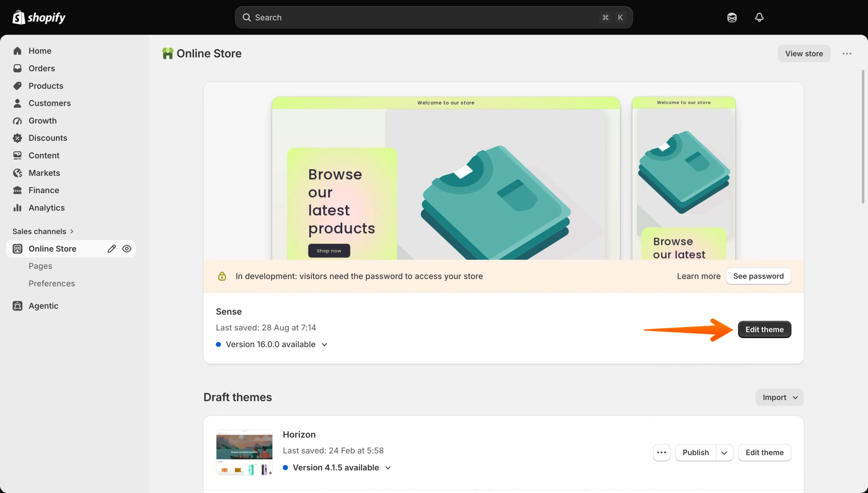Click the Analytics bar chart icon
Image resolution: width=868 pixels, height=493 pixels.
17,208
